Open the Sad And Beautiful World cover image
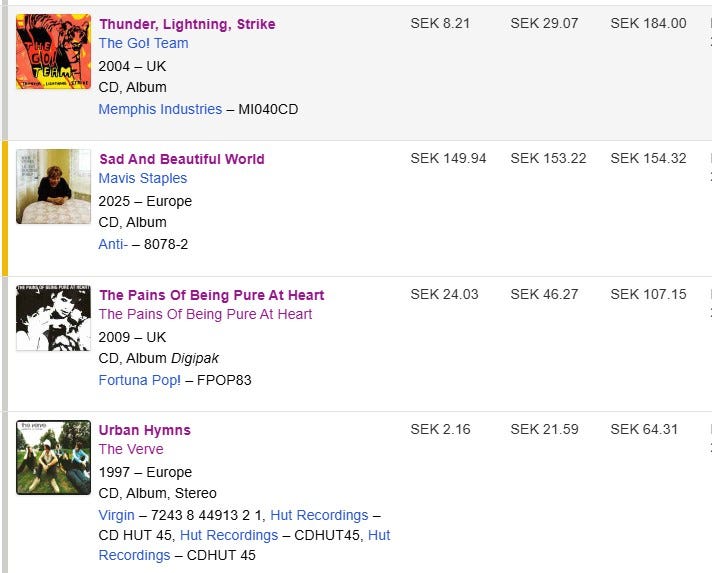Viewport: 712px width, 573px height. (53, 186)
